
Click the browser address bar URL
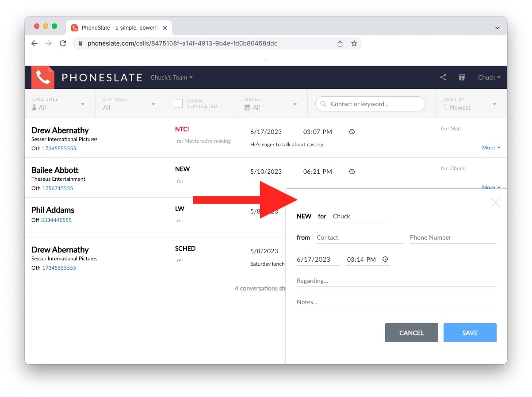point(182,43)
